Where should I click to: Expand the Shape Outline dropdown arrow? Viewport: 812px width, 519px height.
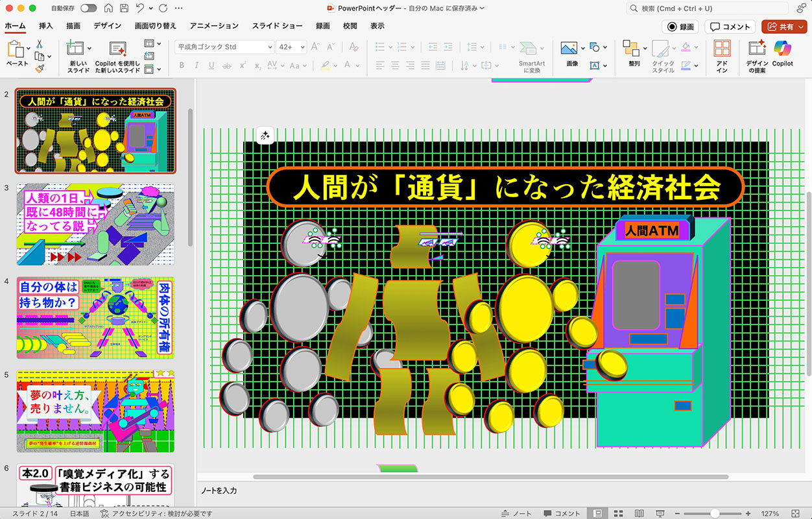[x=697, y=66]
